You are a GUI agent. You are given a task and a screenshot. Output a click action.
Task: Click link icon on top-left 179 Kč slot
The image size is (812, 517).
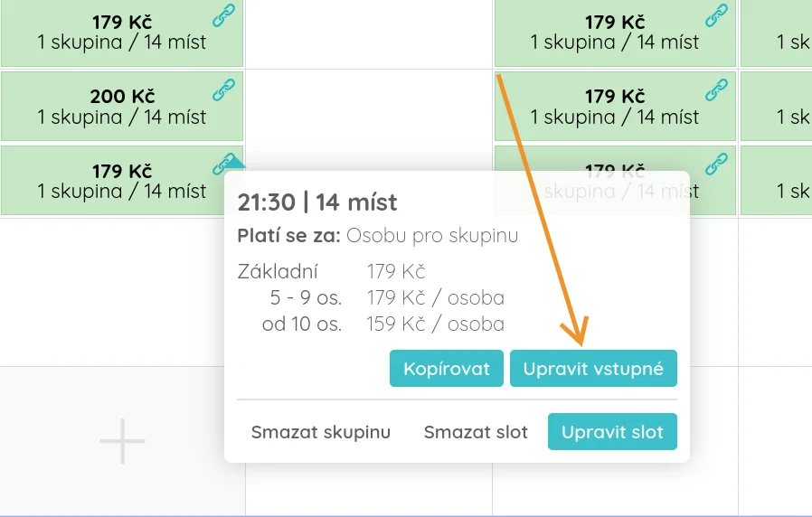click(x=223, y=15)
